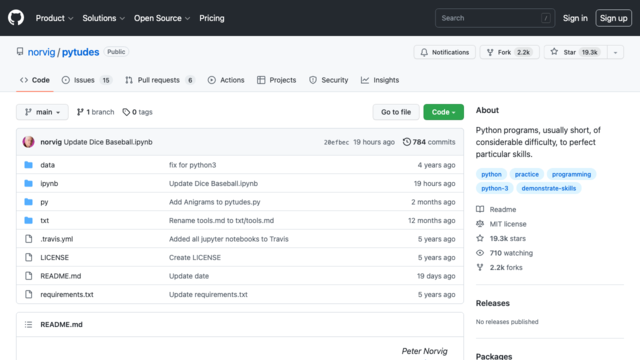This screenshot has height=360, width=640.
Task: Click norvig's avatar in the commit row
Action: [28, 142]
